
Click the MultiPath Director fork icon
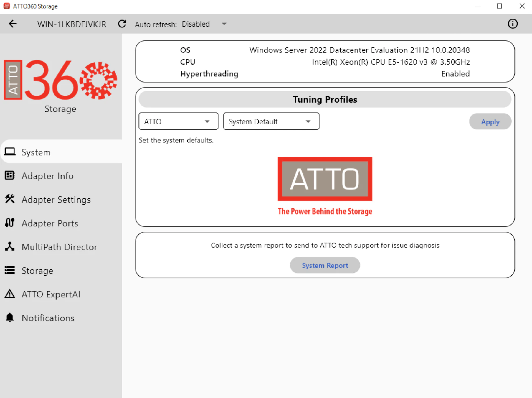click(x=10, y=246)
